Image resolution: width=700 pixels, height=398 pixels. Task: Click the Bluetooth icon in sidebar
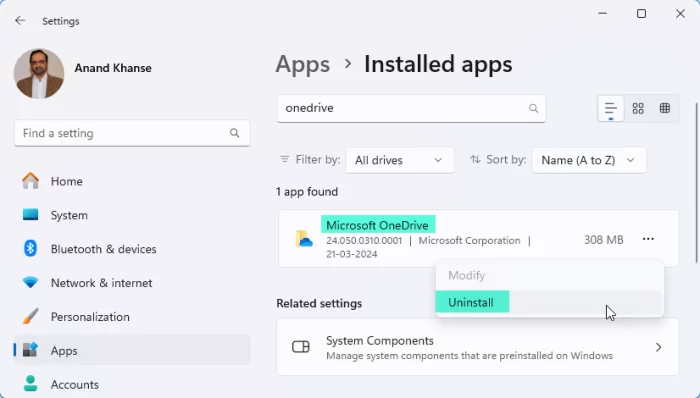[x=30, y=249]
